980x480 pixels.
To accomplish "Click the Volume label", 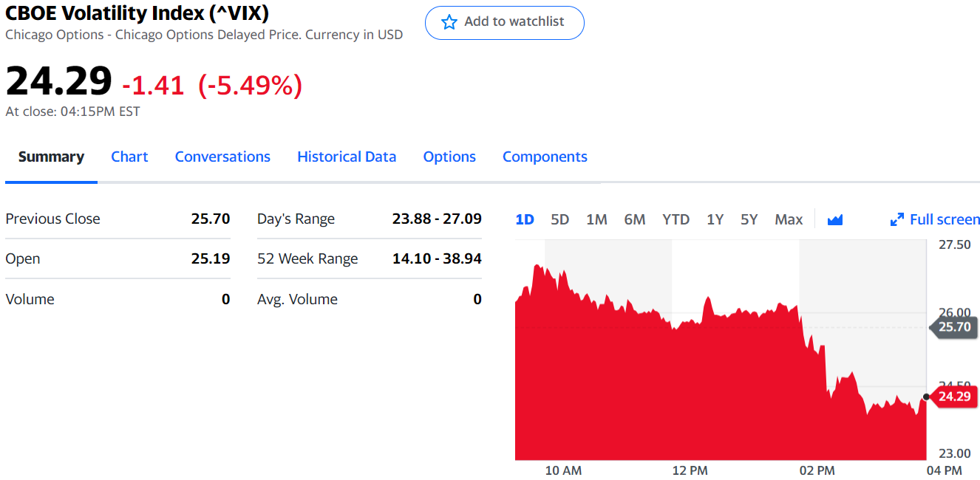I will pyautogui.click(x=30, y=299).
